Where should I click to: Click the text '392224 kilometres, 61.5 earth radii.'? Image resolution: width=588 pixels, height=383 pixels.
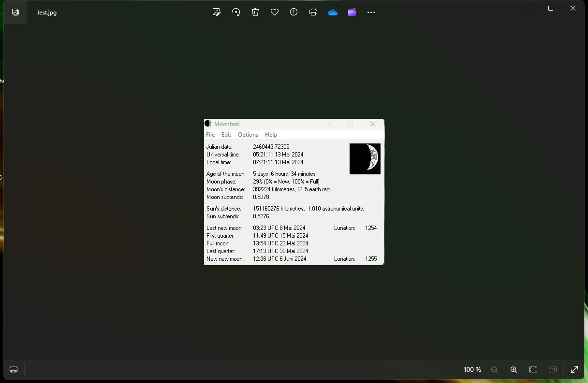click(293, 189)
